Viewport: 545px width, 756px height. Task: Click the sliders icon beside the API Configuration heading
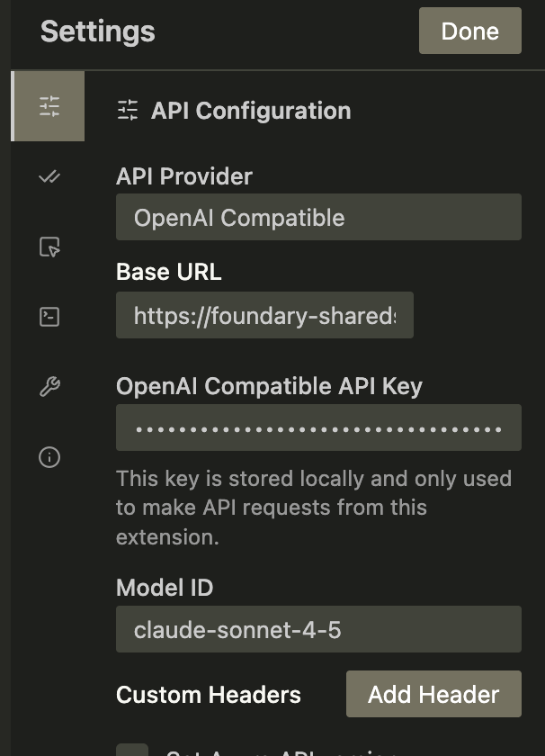point(128,110)
